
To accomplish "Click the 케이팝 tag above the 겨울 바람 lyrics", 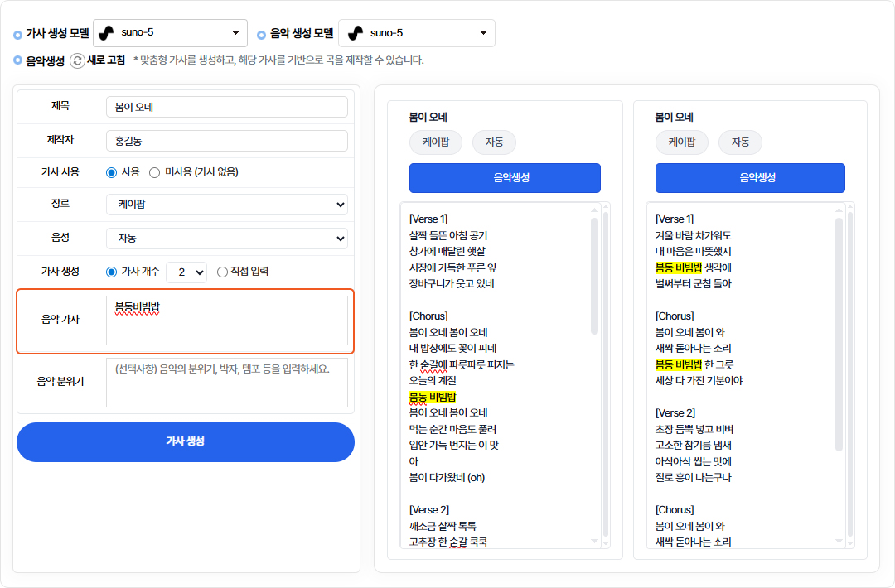I will (x=682, y=142).
